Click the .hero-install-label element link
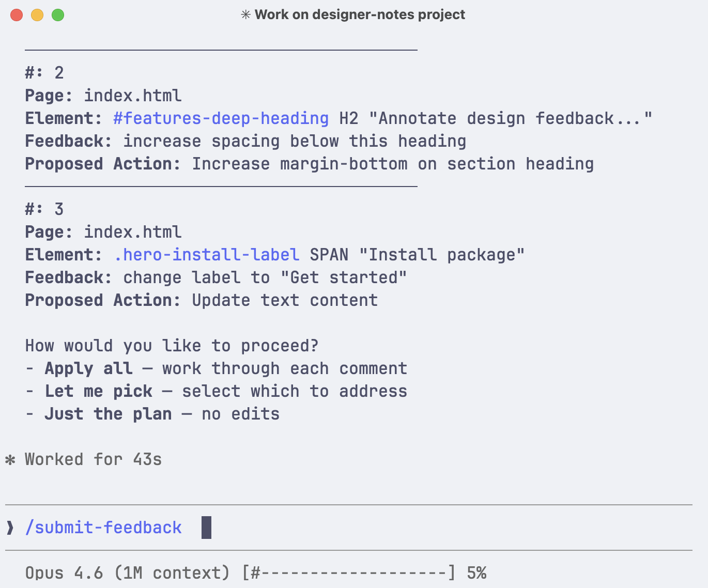Image resolution: width=708 pixels, height=588 pixels. pos(206,255)
